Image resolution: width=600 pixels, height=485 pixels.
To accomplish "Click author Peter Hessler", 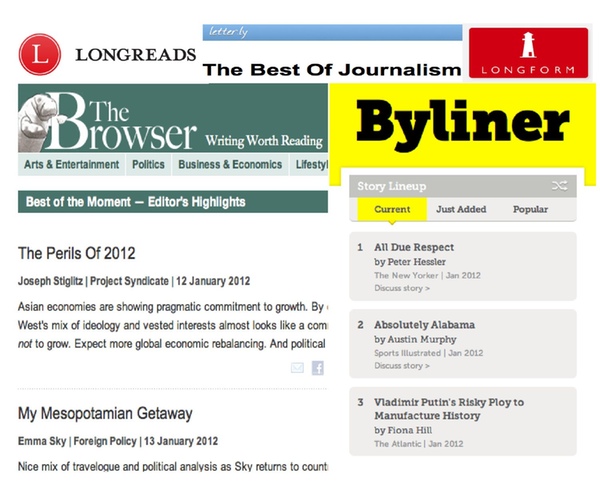I will click(417, 262).
